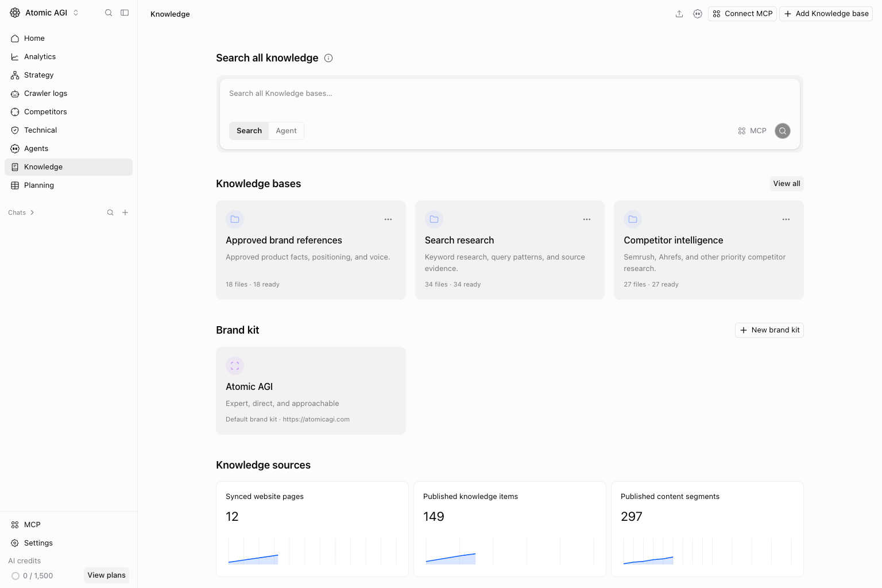Click folder icon on Search research card
The image size is (882, 588).
(434, 219)
